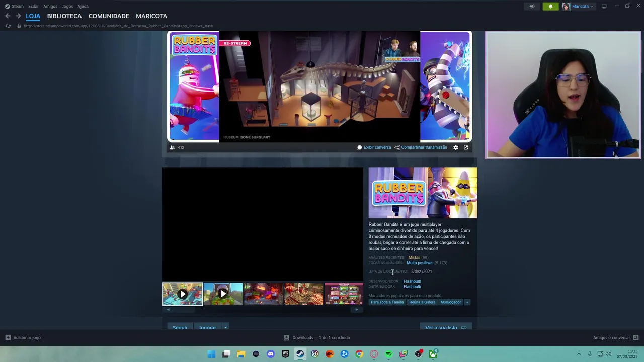Select the Multijogador tag
The image size is (644, 362).
[450, 302]
